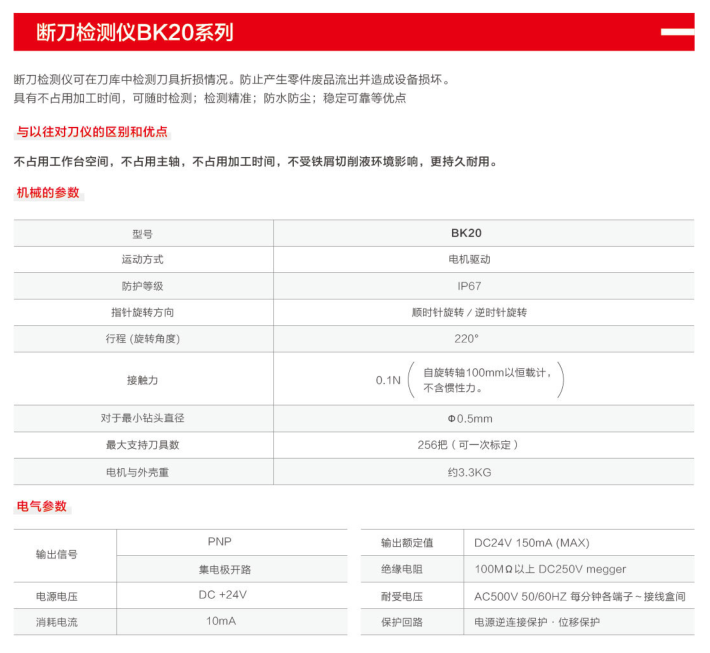Click the 顺时针旋转 / 逆时针旋转 value

point(469,312)
